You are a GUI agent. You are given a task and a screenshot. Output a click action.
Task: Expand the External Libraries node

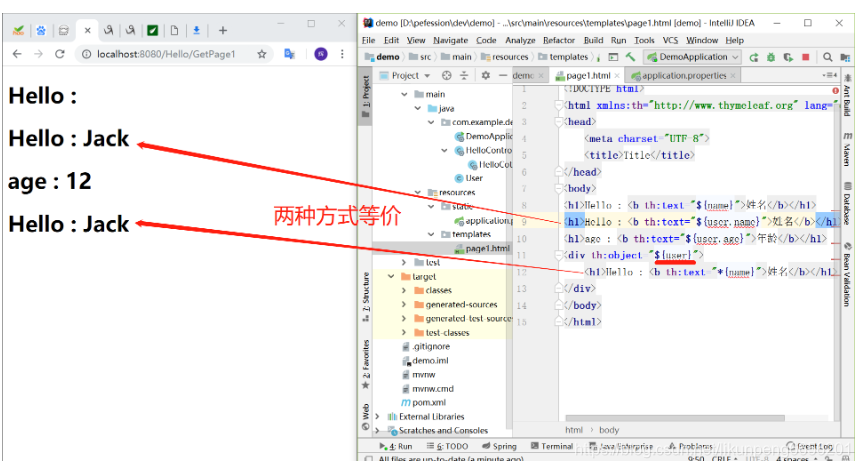tap(377, 416)
